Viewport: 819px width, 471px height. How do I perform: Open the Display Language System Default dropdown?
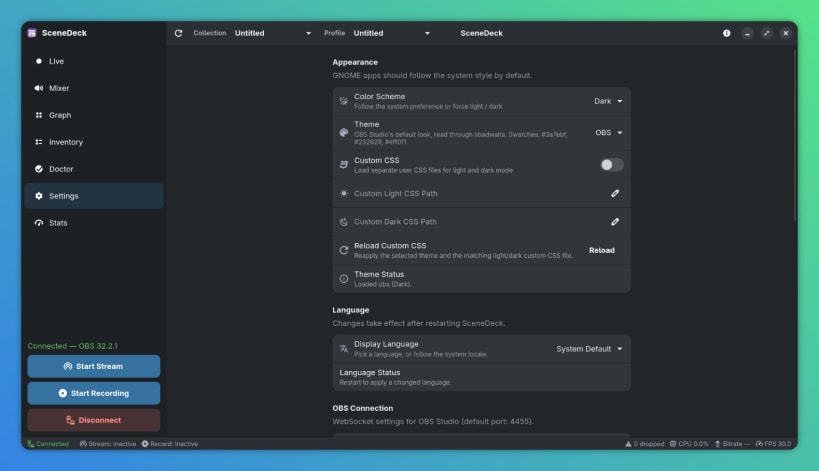tap(589, 349)
